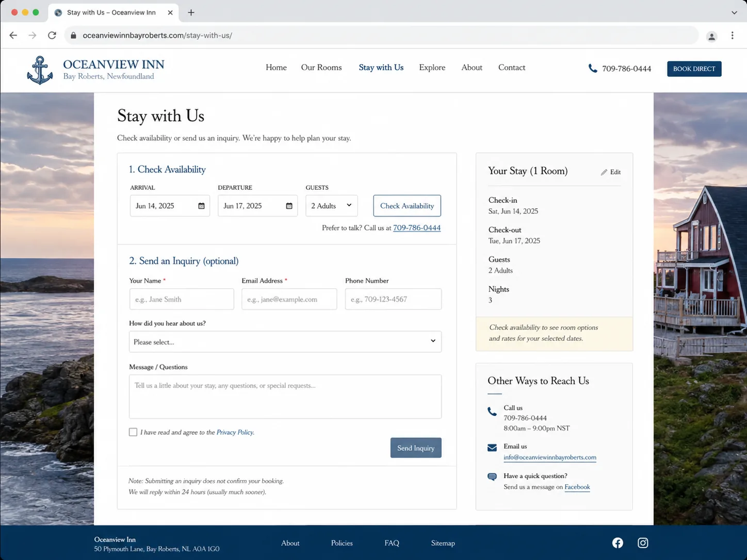Open About link in the footer
747x560 pixels.
coord(290,543)
